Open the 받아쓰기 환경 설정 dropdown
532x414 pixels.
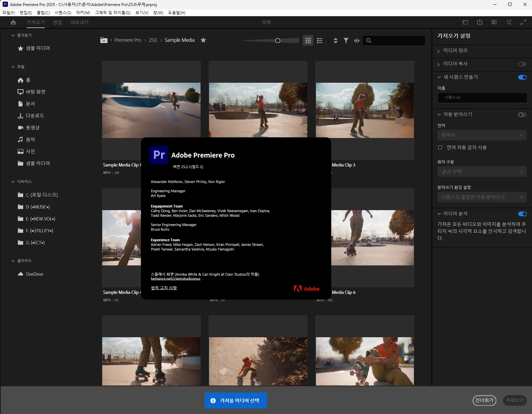point(482,197)
